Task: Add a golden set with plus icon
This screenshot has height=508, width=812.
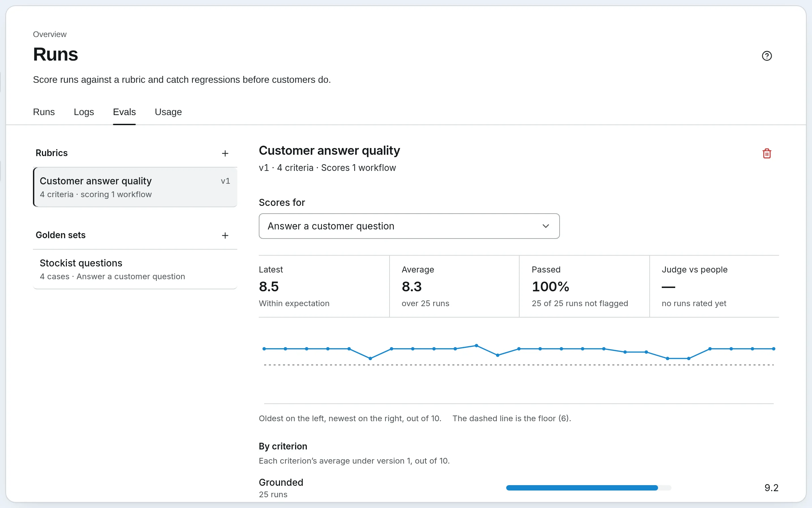Action: [225, 235]
